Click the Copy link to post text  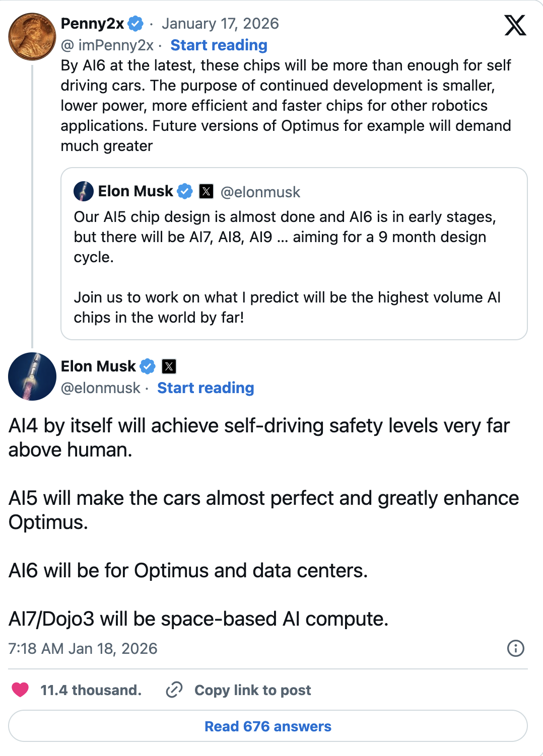(252, 690)
